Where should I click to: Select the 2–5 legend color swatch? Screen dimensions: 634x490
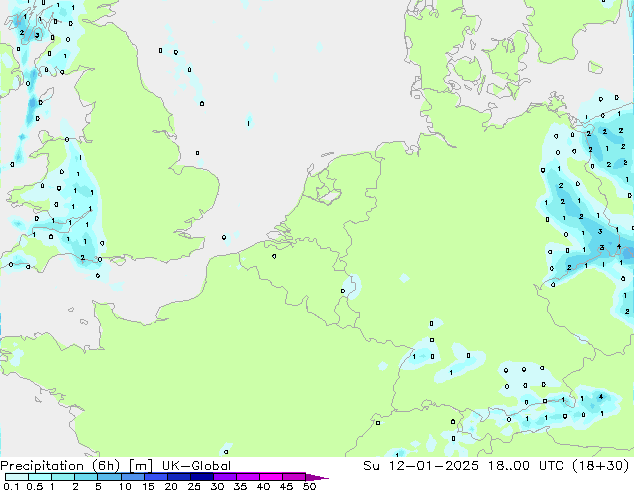[x=86, y=477]
